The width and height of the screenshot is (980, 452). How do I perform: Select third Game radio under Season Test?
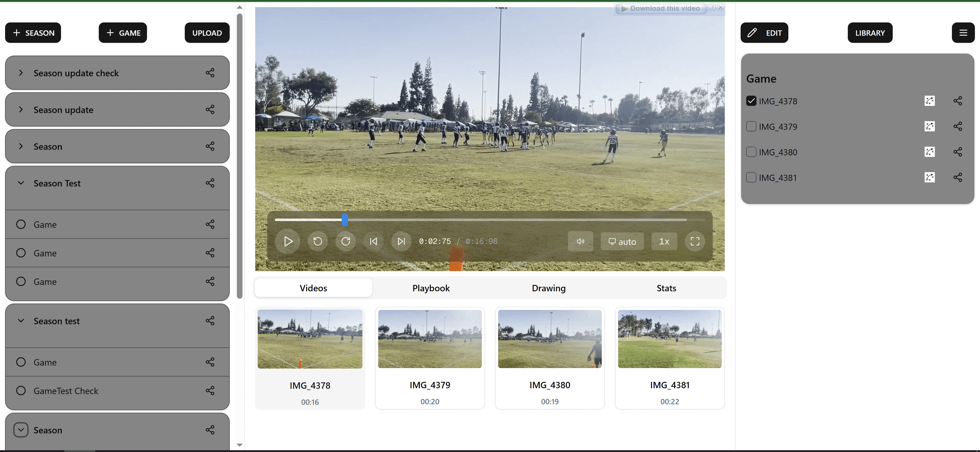(x=21, y=281)
